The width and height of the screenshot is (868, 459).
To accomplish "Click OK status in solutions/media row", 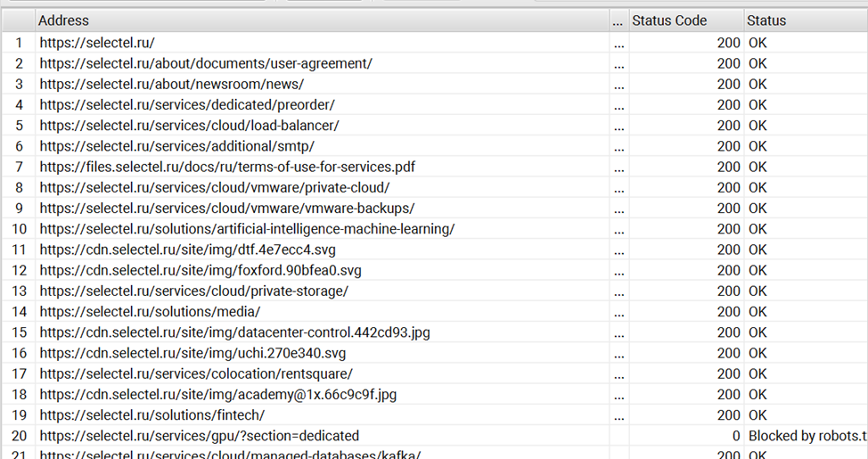I will 757,312.
